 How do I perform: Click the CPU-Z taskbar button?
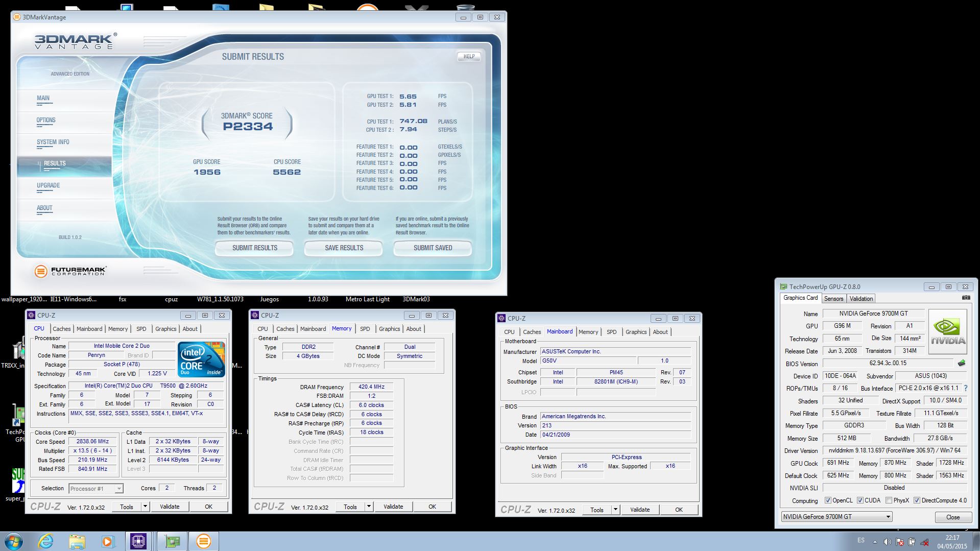(138, 541)
